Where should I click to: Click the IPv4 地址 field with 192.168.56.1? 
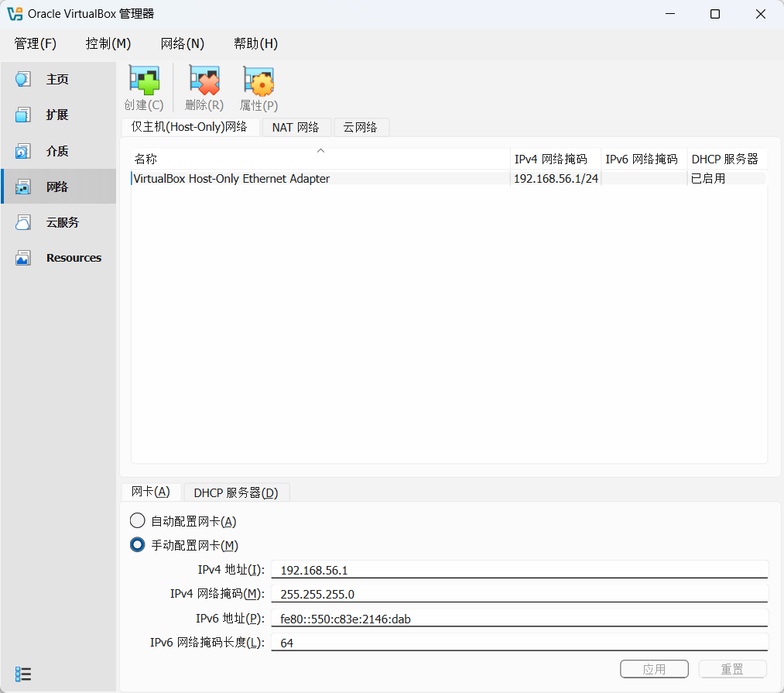pos(519,570)
